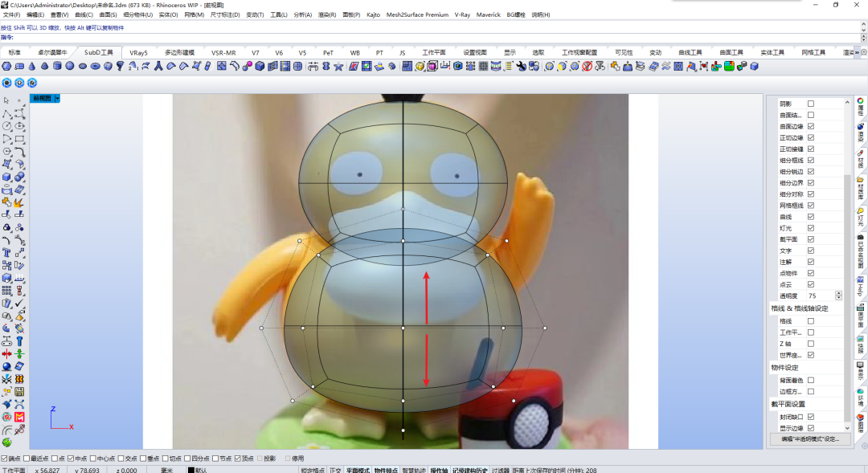
Task: Click the funnel-shaped SubD tool icon
Action: [x=120, y=67]
